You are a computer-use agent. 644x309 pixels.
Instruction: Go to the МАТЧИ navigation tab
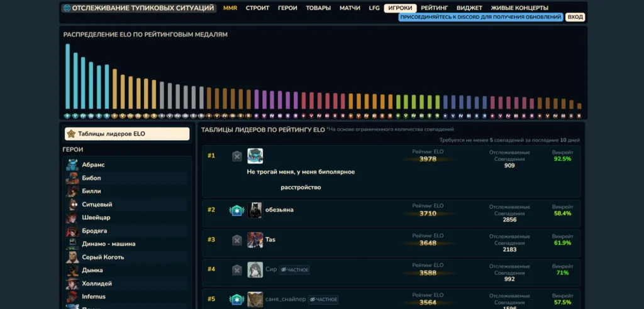(350, 8)
